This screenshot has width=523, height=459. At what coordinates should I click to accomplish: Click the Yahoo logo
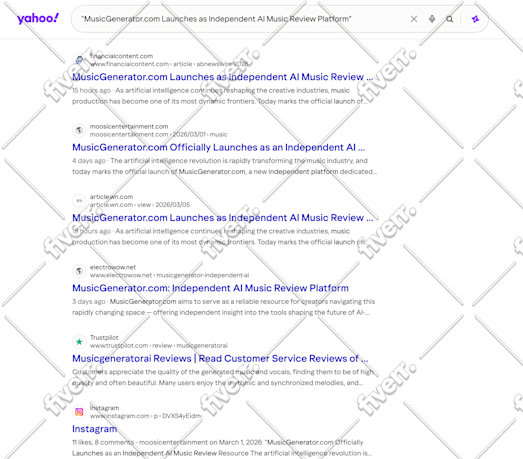[x=38, y=19]
